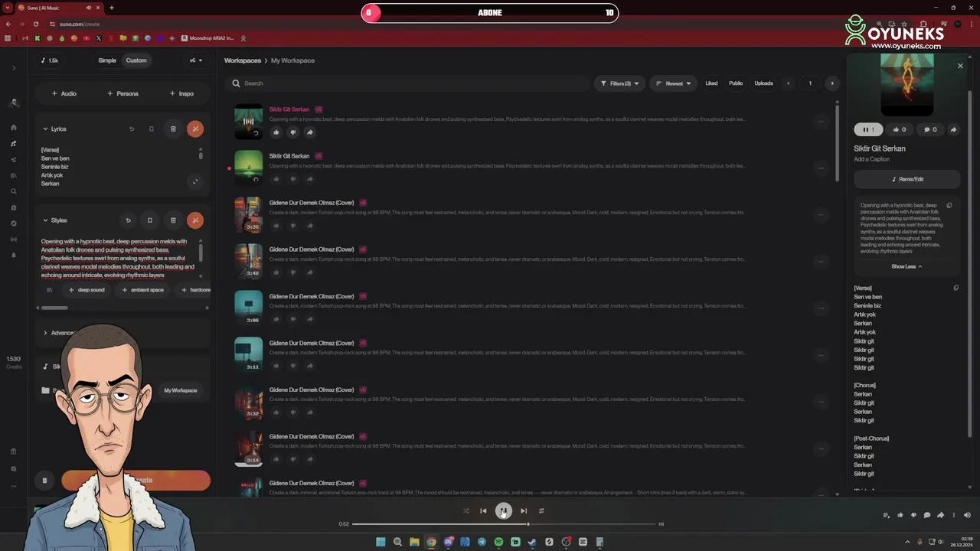Open the Filters (3) dropdown

click(619, 83)
